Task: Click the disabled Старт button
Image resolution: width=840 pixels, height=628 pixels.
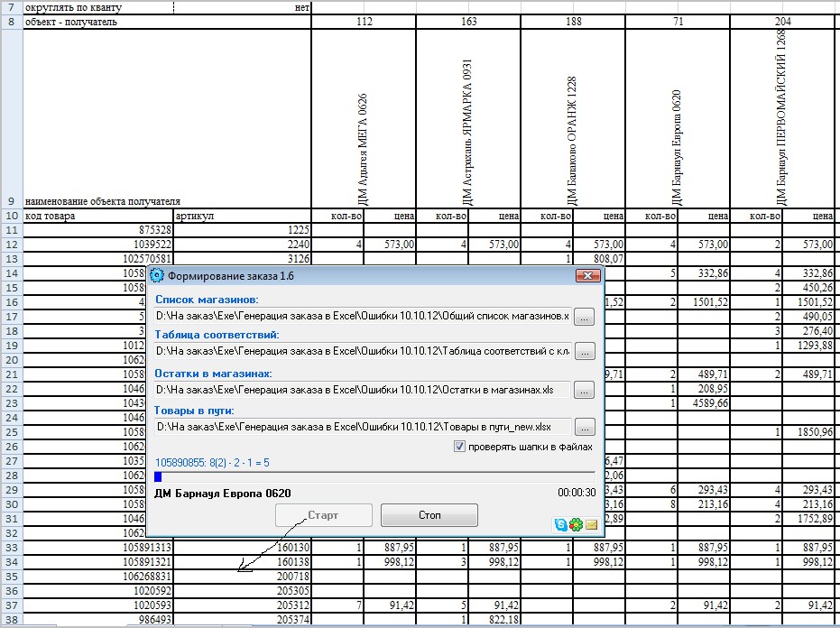Action: [324, 515]
